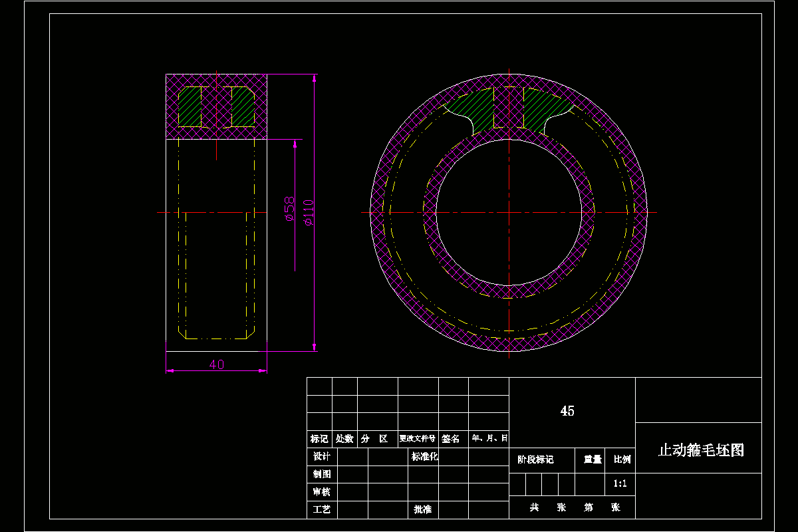The width and height of the screenshot is (798, 532).
Task: Select the 制图 row label
Action: pos(322,474)
